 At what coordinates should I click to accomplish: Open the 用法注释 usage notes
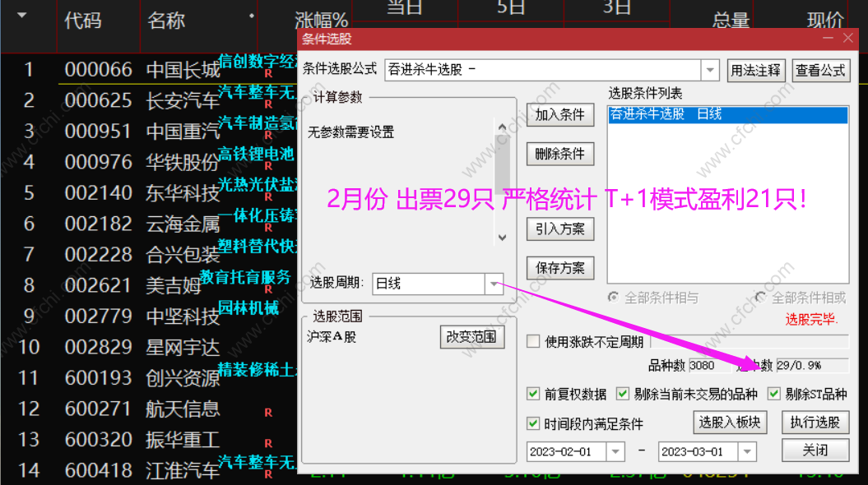755,70
